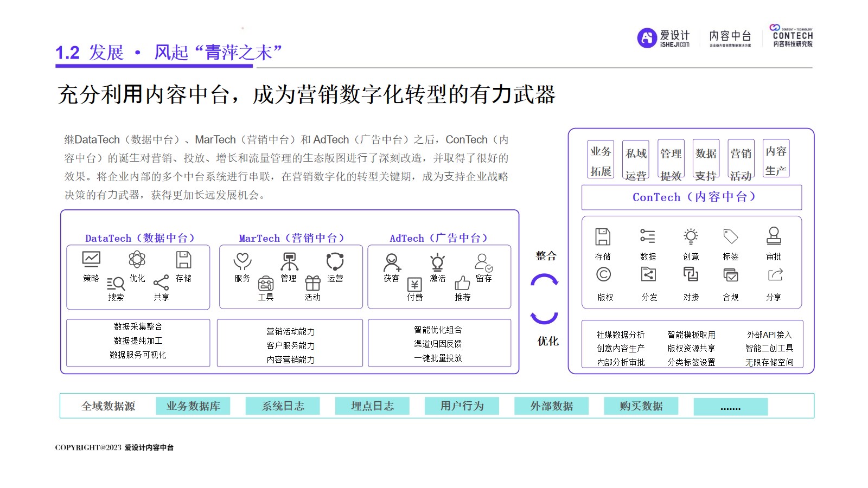The height and width of the screenshot is (488, 868).
Task: Select the 服务 heart icon in MarTech
Action: click(242, 261)
